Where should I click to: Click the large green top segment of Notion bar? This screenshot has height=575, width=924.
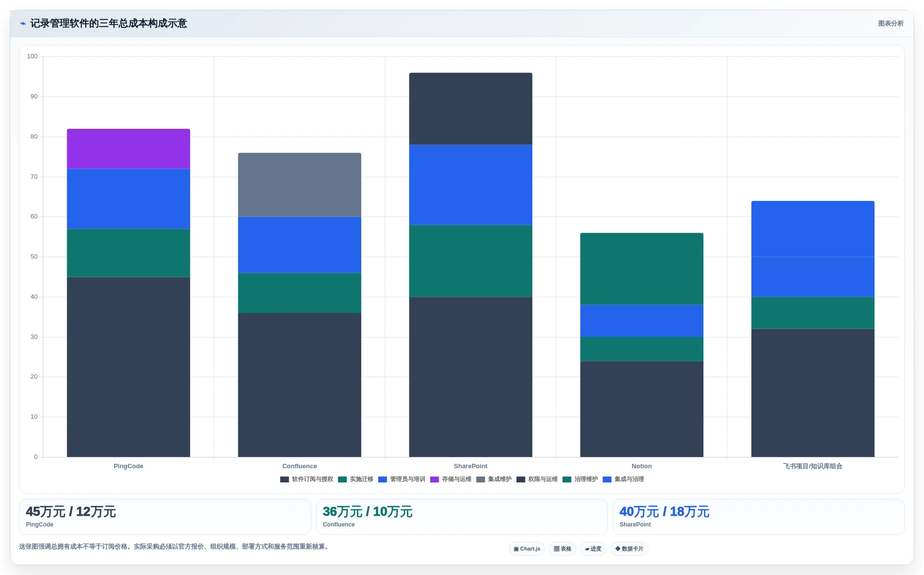point(642,269)
